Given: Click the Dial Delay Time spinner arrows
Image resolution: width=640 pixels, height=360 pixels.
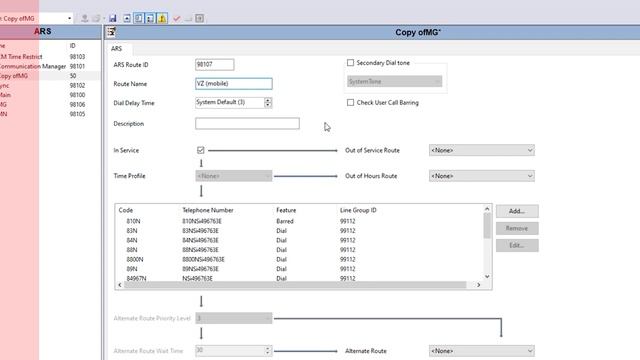Looking at the screenshot, I should 268,102.
